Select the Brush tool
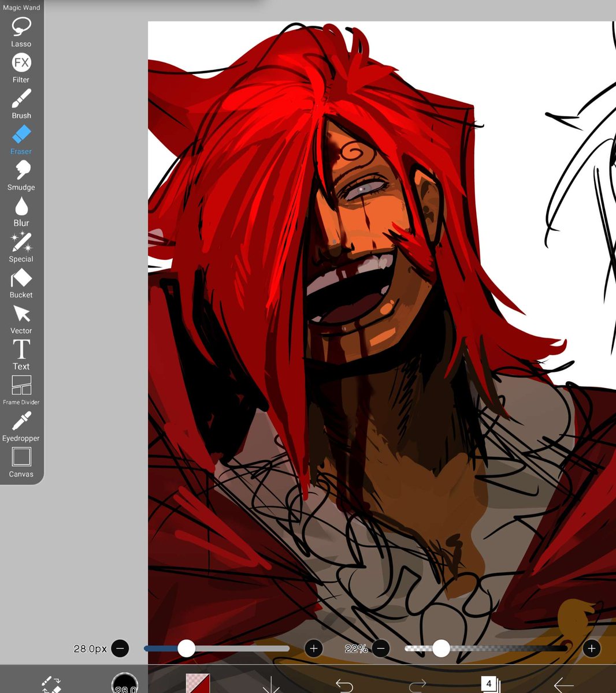 [x=21, y=104]
